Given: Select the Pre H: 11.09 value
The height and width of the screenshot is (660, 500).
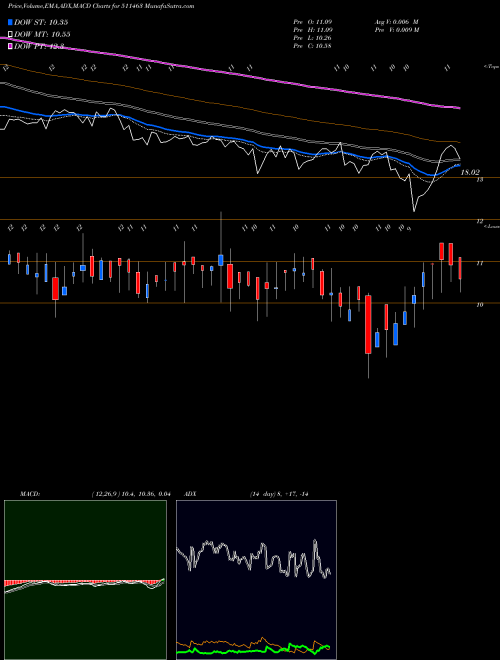Looking at the screenshot, I should 313,30.
